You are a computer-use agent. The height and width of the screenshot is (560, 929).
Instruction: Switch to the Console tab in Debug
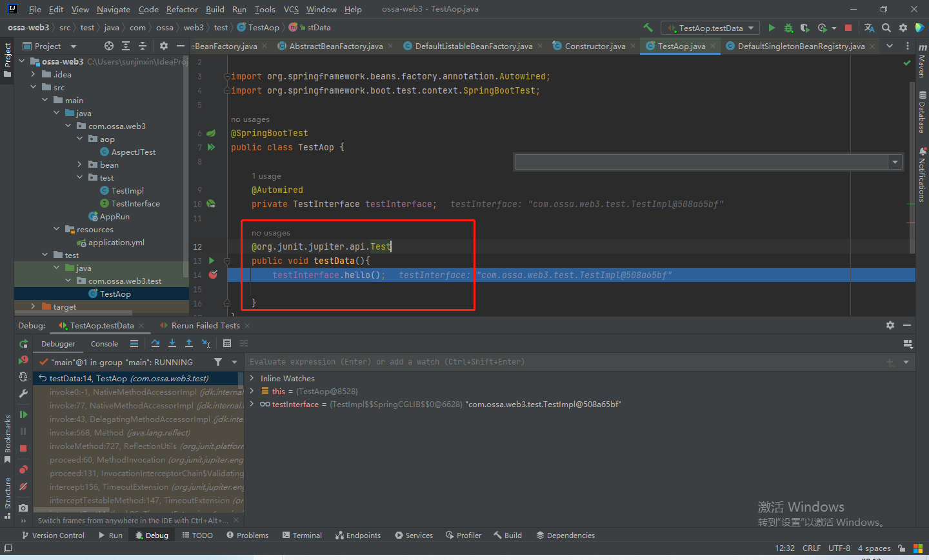105,344
